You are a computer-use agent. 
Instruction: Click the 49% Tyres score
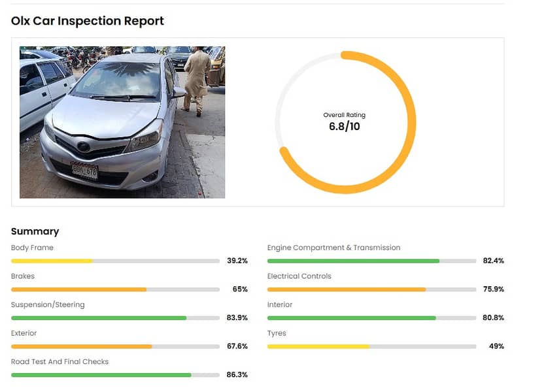pos(496,346)
